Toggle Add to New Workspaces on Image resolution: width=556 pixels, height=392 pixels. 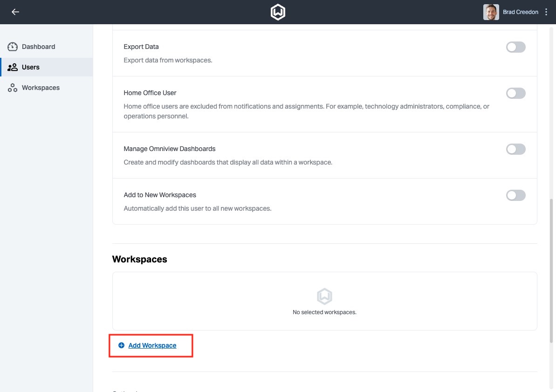(x=515, y=195)
